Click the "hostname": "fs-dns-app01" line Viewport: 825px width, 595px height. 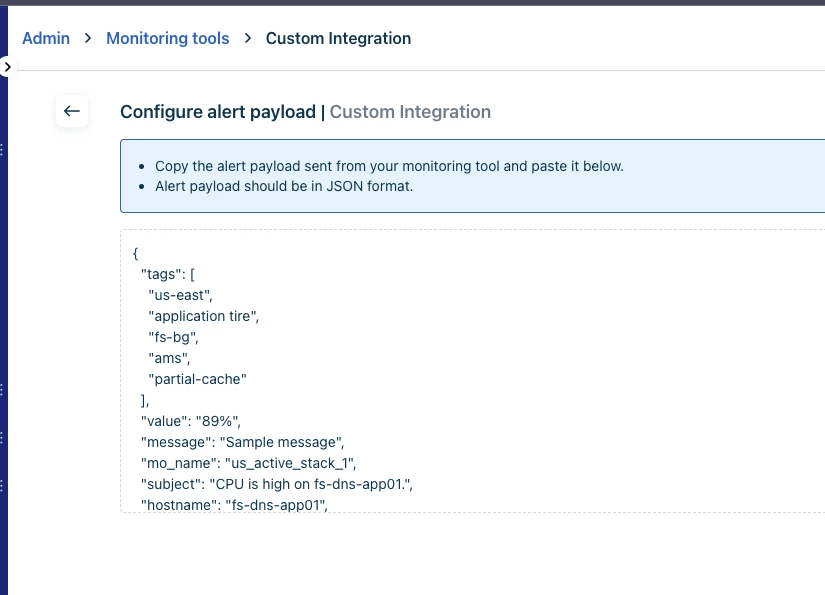coord(234,505)
